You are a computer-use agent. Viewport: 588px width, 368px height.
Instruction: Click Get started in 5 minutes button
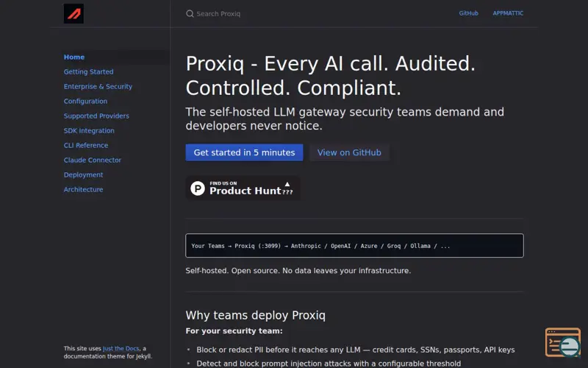click(x=244, y=152)
